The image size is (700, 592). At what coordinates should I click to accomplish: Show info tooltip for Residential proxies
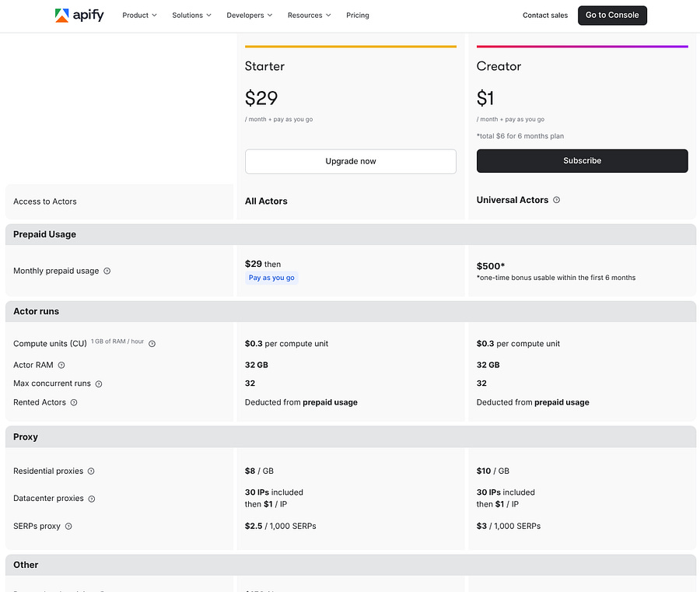pyautogui.click(x=91, y=471)
